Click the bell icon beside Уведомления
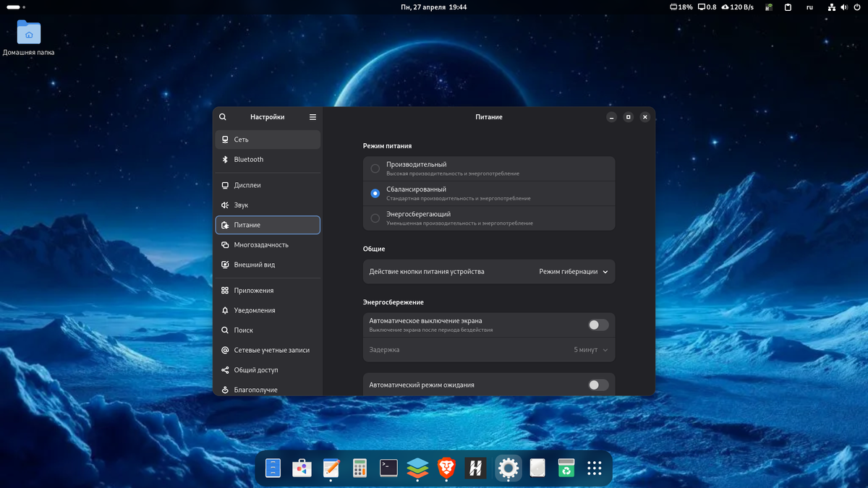This screenshot has height=488, width=868. point(225,310)
